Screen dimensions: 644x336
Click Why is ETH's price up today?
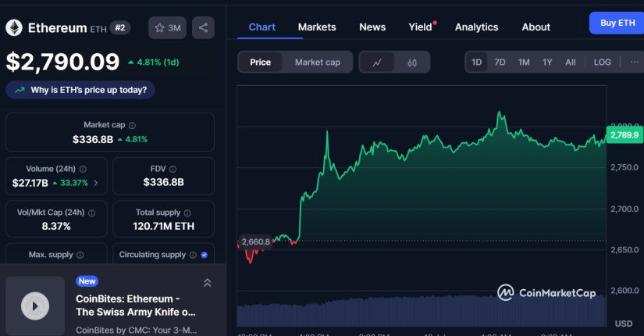pos(80,90)
